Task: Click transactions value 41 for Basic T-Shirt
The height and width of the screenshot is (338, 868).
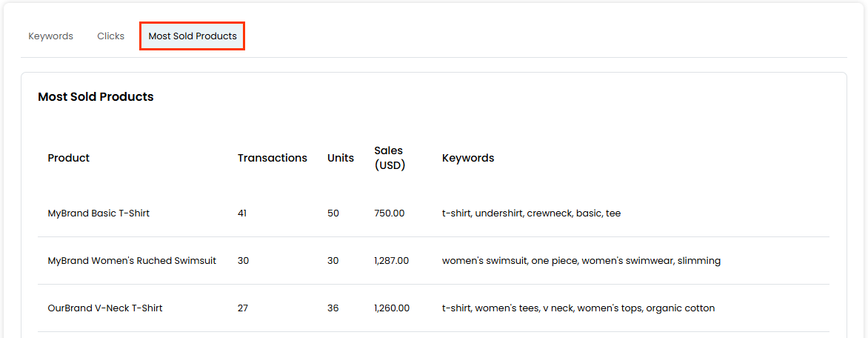Action: pos(242,213)
